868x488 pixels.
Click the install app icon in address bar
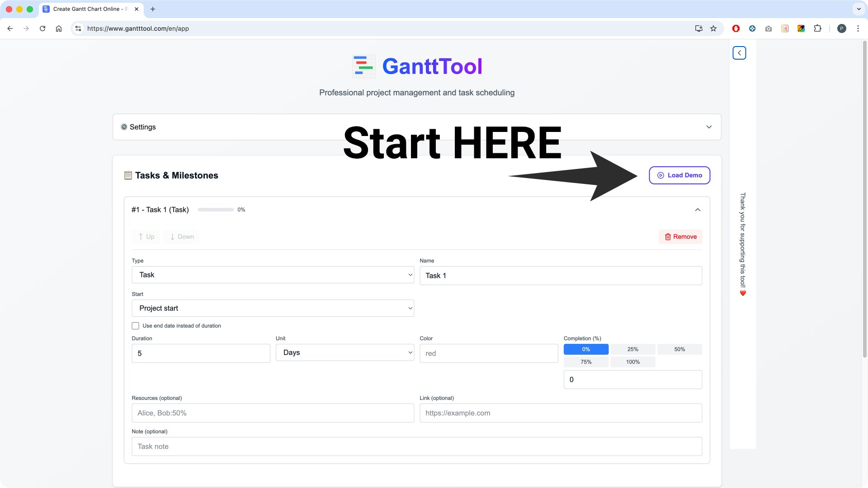[698, 28]
